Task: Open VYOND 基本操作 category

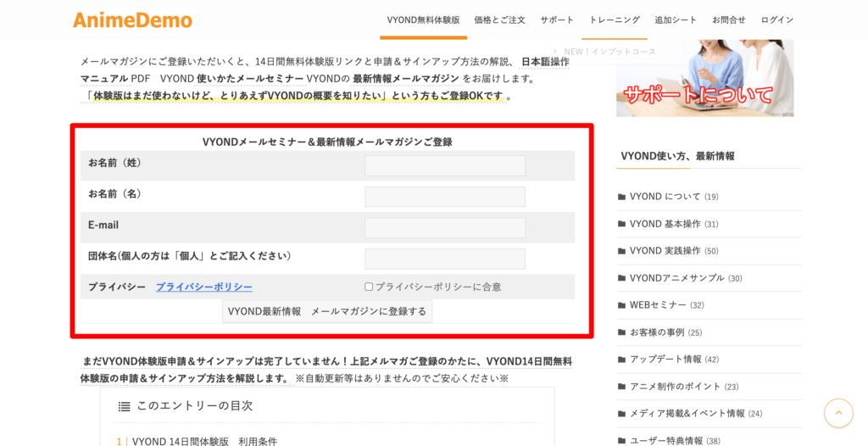Action: point(665,224)
